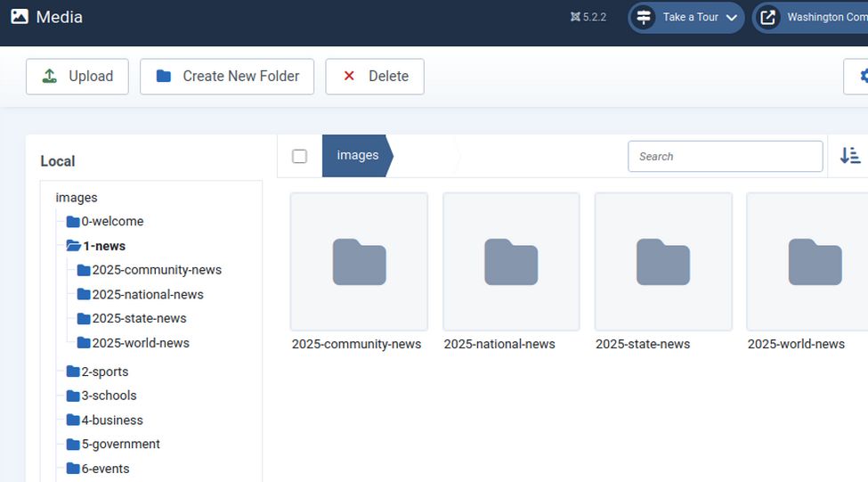This screenshot has height=482, width=868.
Task: Click the Media image icon in header
Action: 20,17
